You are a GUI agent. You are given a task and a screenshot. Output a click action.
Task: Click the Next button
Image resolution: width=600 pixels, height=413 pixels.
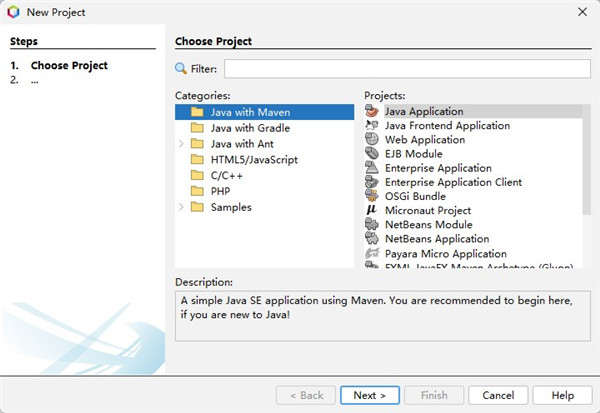pyautogui.click(x=369, y=395)
